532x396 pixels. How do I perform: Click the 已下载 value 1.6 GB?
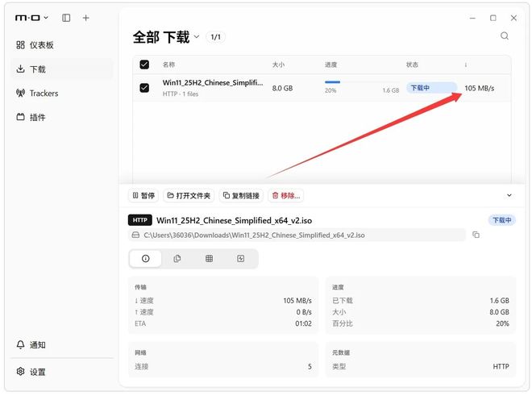499,301
